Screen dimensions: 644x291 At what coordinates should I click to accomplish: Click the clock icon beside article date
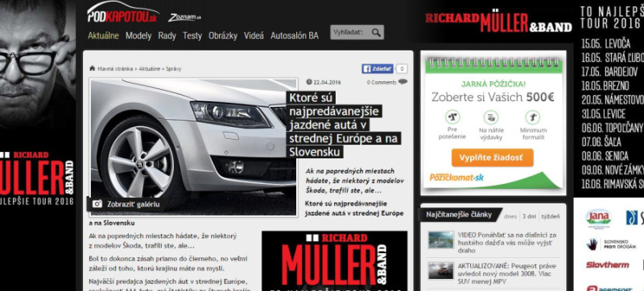[309, 82]
